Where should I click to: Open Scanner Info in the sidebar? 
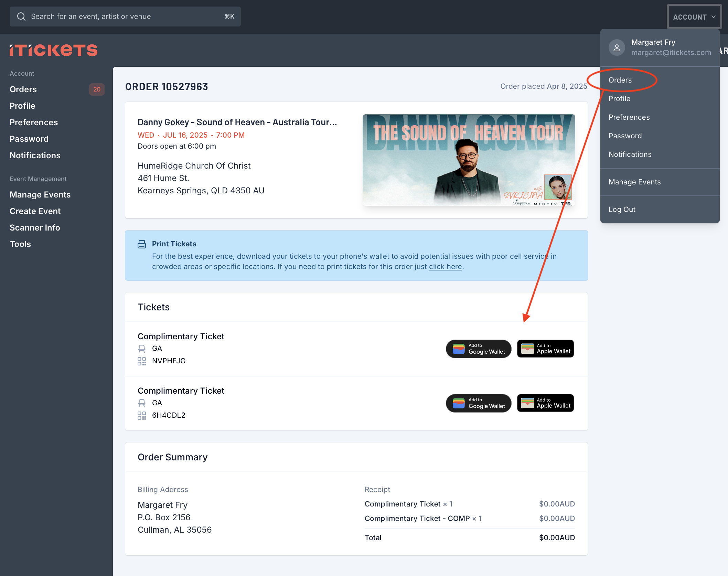35,228
